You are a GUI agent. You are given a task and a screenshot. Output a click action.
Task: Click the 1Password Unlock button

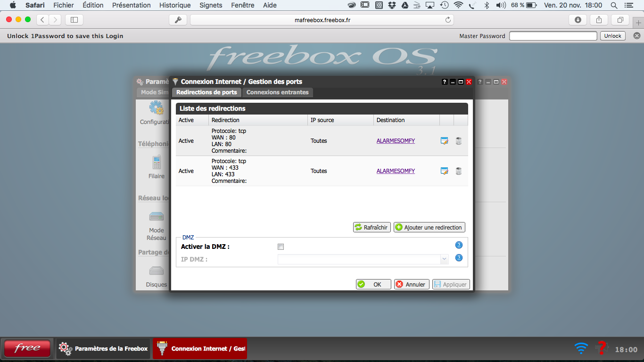click(x=612, y=36)
